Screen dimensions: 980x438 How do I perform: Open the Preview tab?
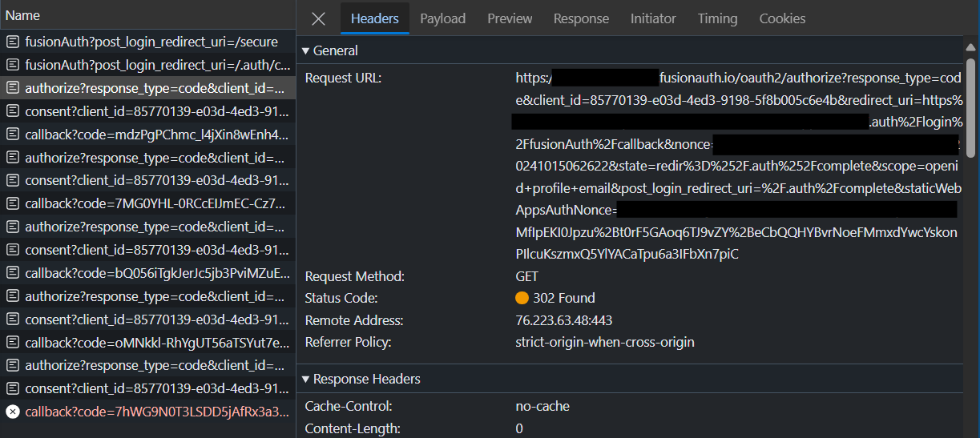pos(510,18)
